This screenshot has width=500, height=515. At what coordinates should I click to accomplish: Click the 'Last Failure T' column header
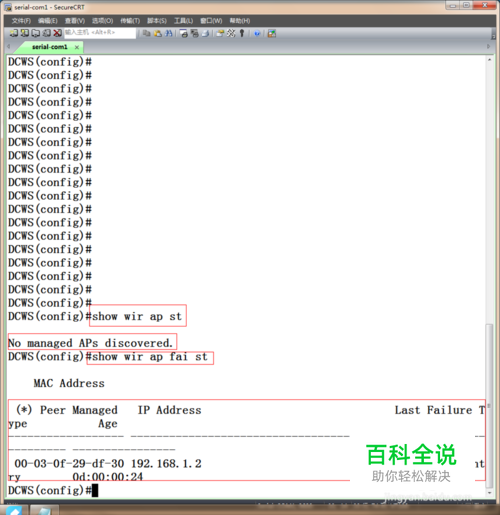point(440,410)
